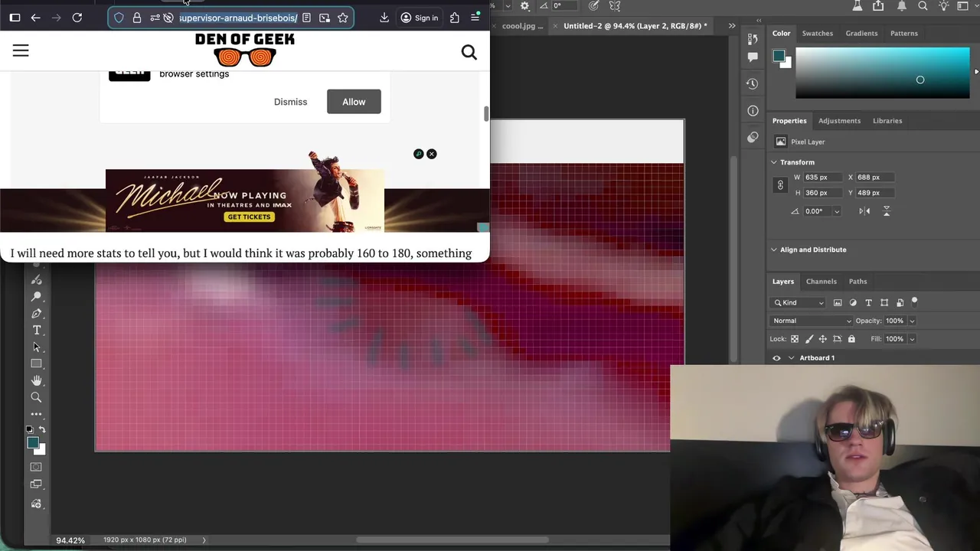Viewport: 980px width, 551px height.
Task: Switch to the Paths tab
Action: (x=857, y=282)
